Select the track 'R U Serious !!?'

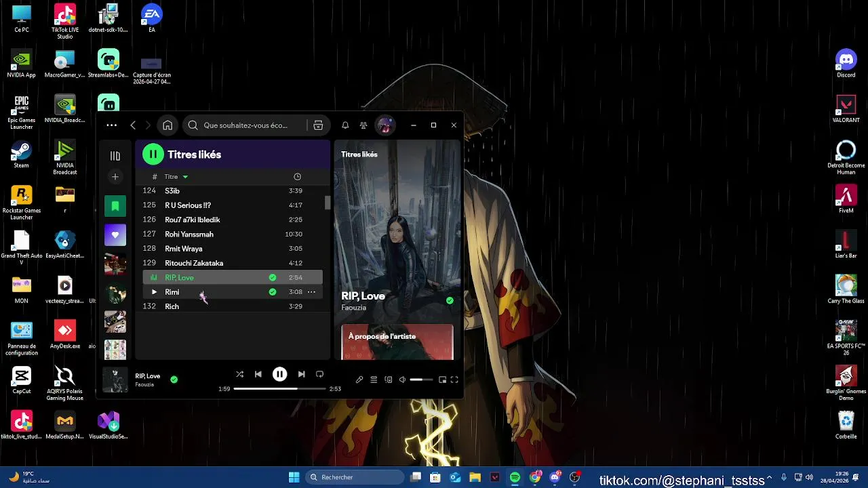[233, 205]
